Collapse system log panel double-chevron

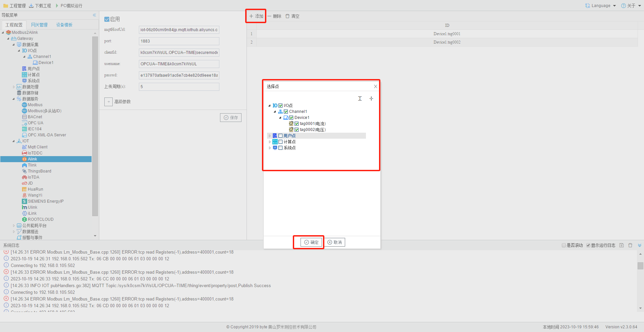640,245
